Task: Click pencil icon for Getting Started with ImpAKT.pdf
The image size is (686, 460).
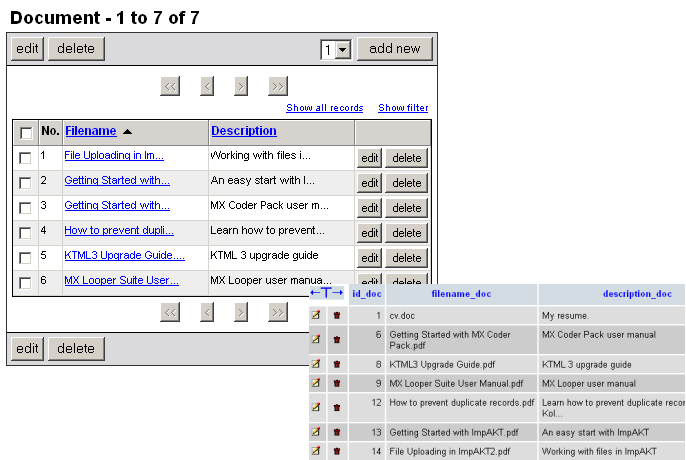Action: click(x=316, y=432)
